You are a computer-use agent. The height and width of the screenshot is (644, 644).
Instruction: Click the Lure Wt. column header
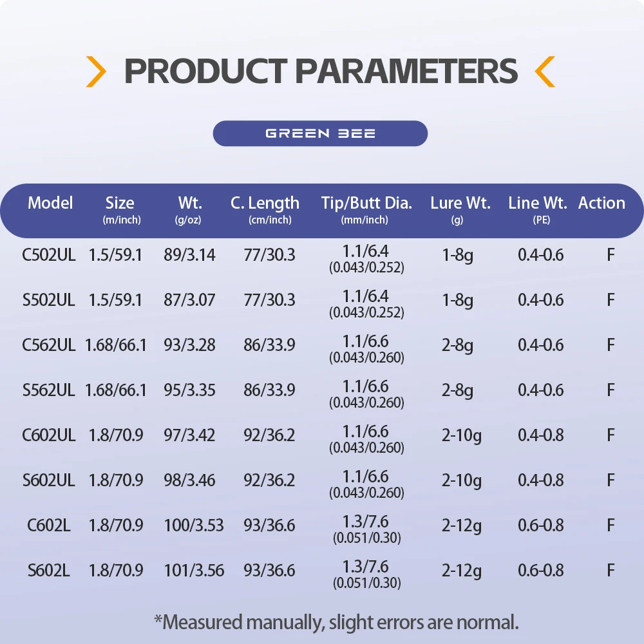(x=460, y=209)
